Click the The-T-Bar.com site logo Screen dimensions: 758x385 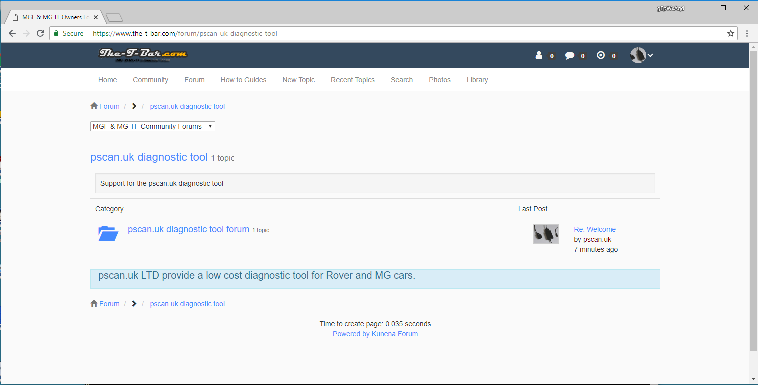[x=143, y=55]
